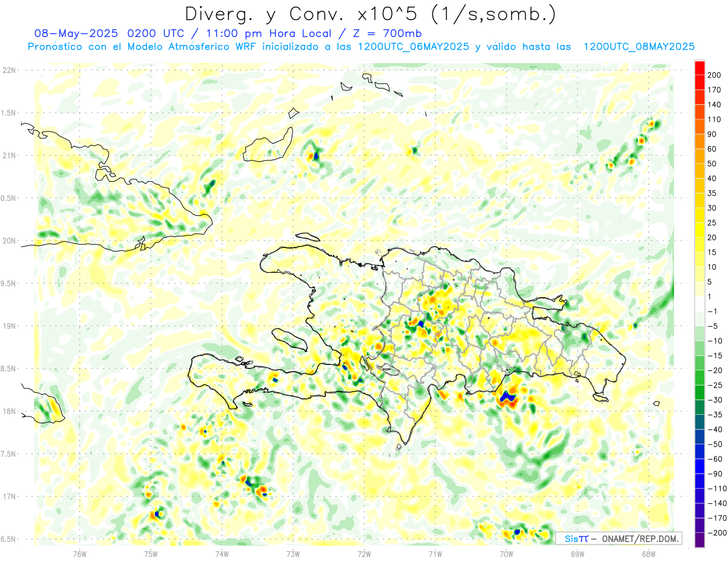The image size is (728, 562).
Task: Click the 21N latitude label
Action: [x=8, y=155]
